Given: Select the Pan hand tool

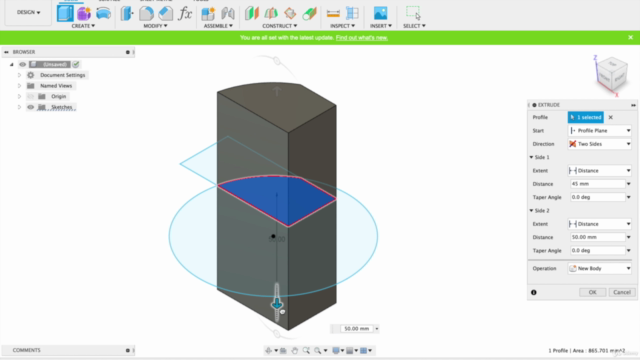Looking at the screenshot, I should click(x=294, y=351).
